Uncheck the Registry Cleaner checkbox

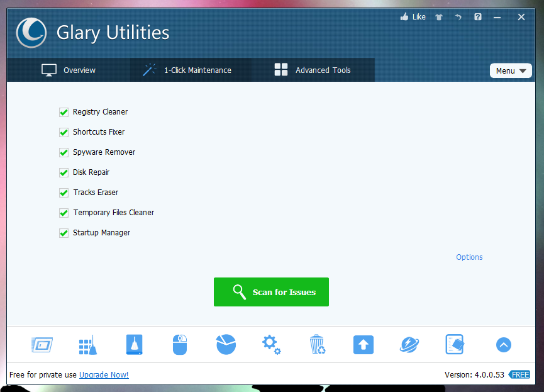click(64, 112)
